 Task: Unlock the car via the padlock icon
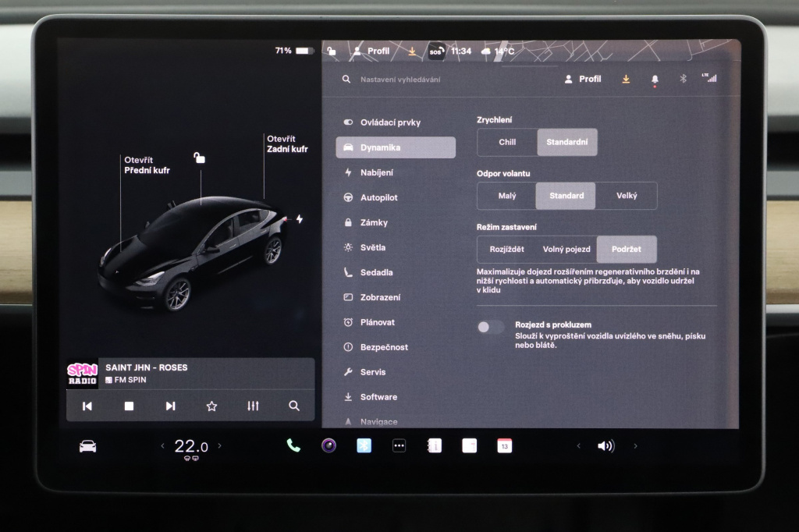(201, 156)
